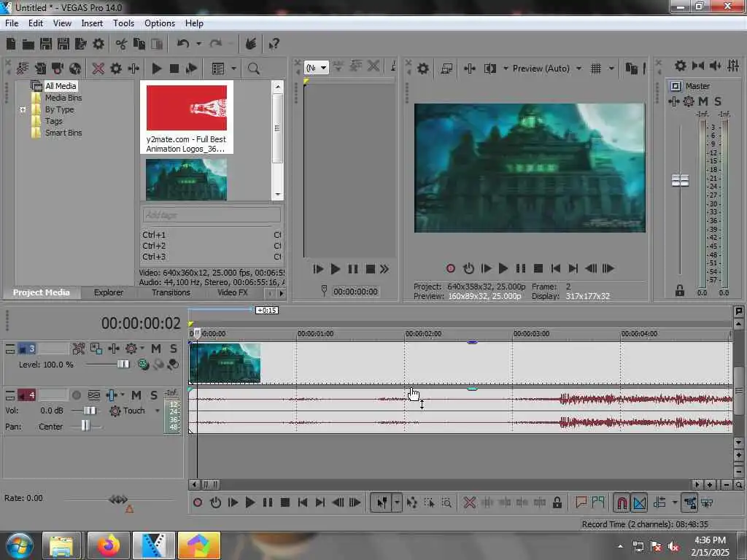Image resolution: width=747 pixels, height=560 pixels.
Task: Toggle Master bus solo S button
Action: [718, 101]
